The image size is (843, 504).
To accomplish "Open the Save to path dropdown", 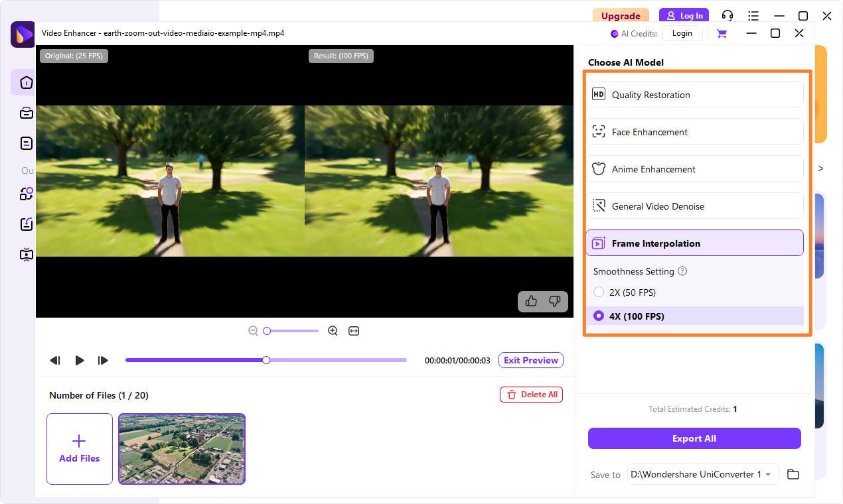I will (x=704, y=474).
